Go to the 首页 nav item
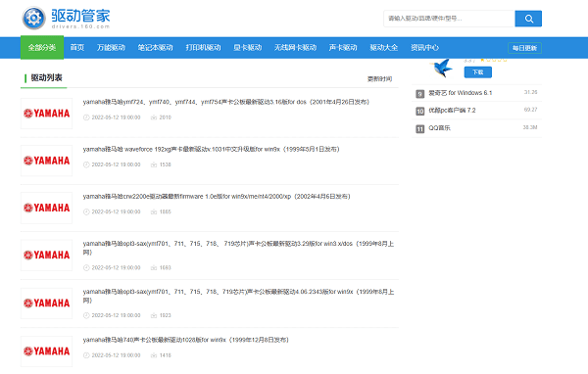The height and width of the screenshot is (374, 588). (77, 48)
